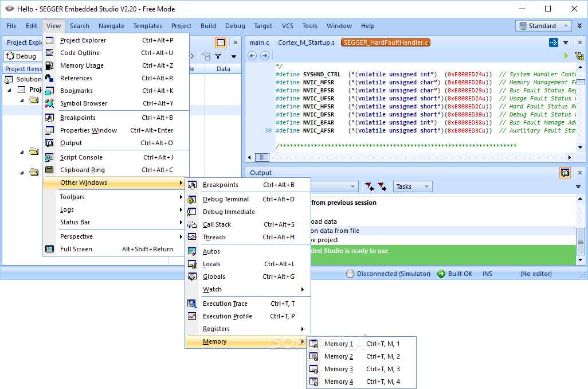
Task: Click the Properties Window icon
Action: [x=49, y=130]
